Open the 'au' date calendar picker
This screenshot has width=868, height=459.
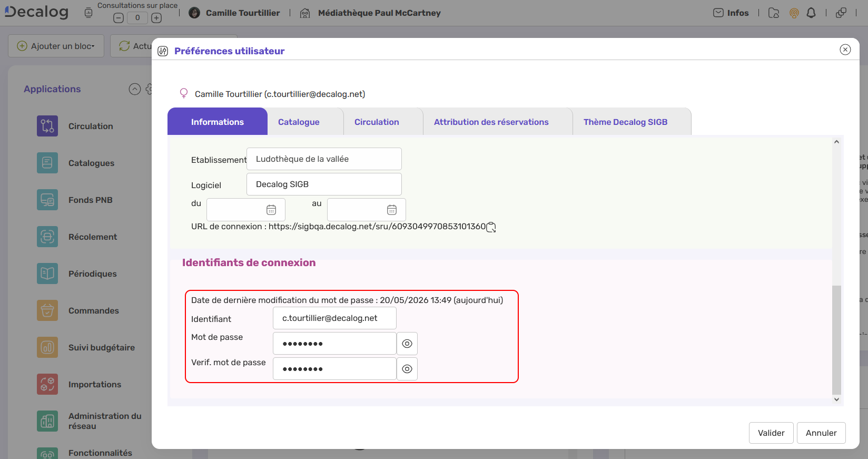392,210
